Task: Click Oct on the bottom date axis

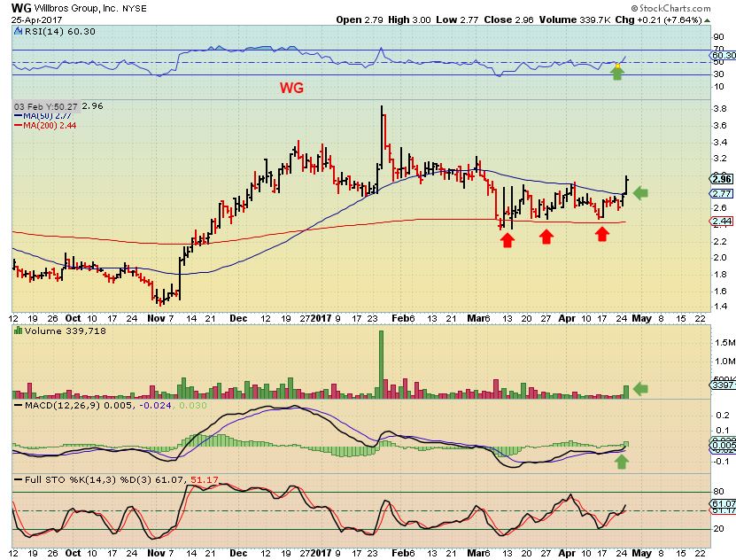Action: click(73, 553)
